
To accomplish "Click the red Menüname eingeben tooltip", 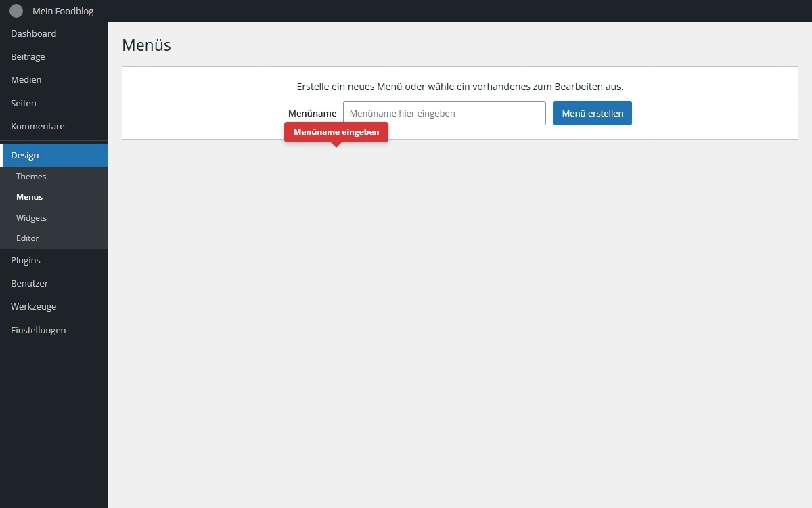I will pyautogui.click(x=336, y=132).
